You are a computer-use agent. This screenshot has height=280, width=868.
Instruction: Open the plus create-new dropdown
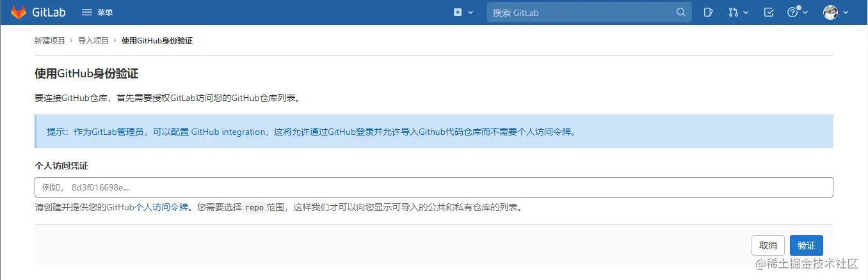point(463,12)
